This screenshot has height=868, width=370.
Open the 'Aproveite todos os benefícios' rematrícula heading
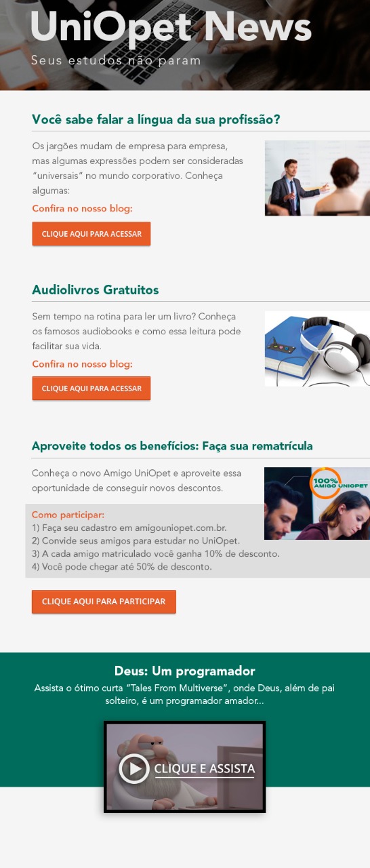point(172,446)
